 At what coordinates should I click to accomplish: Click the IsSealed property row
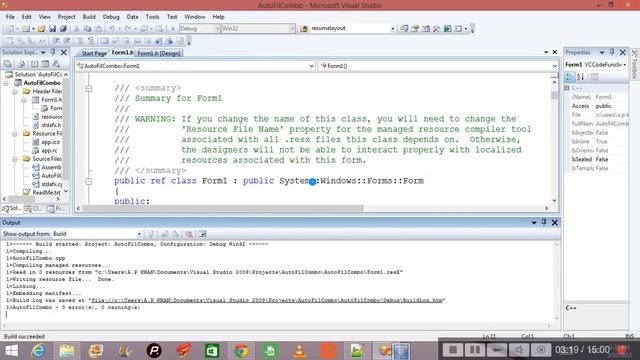pos(597,159)
